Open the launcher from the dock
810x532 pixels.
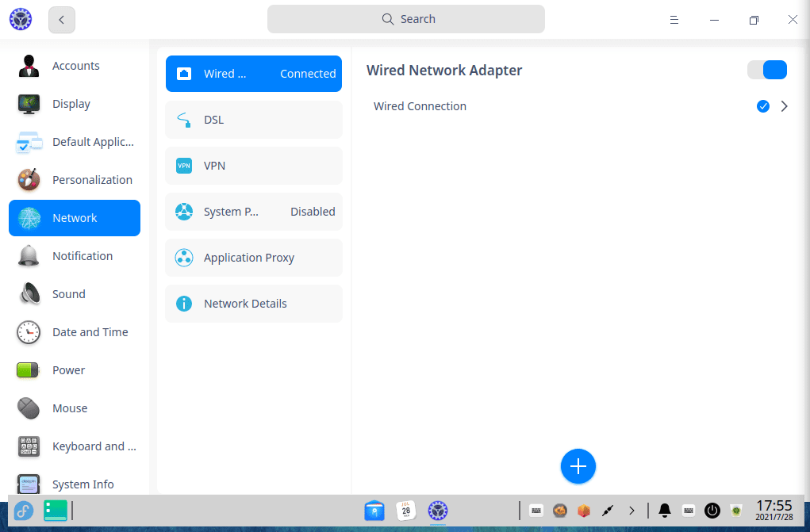click(24, 511)
